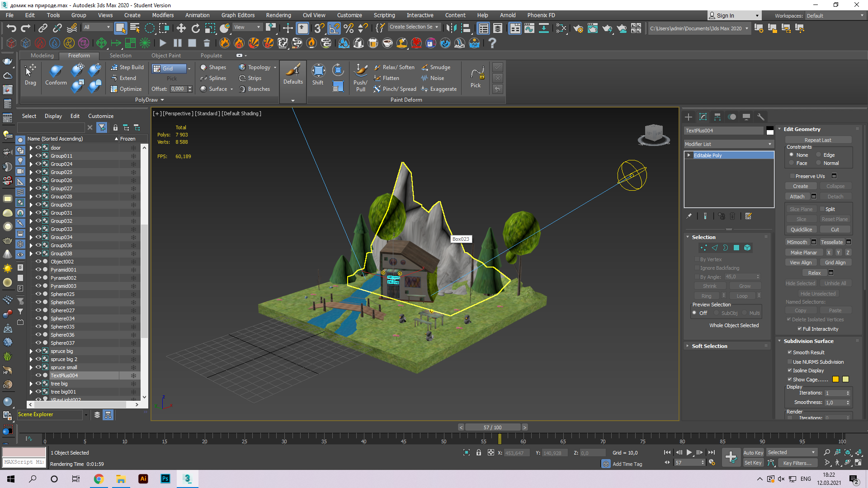Open the Utilities command panel tab
868x488 pixels.
(x=761, y=117)
